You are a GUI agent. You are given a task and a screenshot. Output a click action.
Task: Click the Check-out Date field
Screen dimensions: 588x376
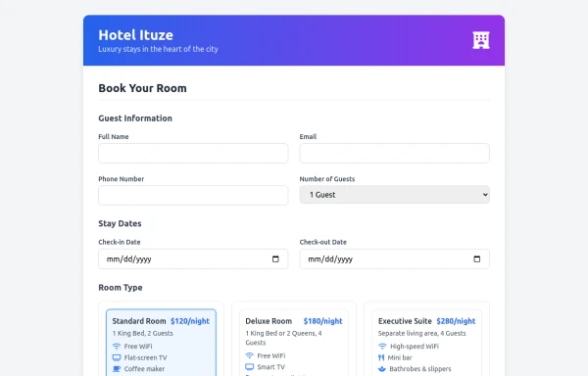tap(395, 258)
